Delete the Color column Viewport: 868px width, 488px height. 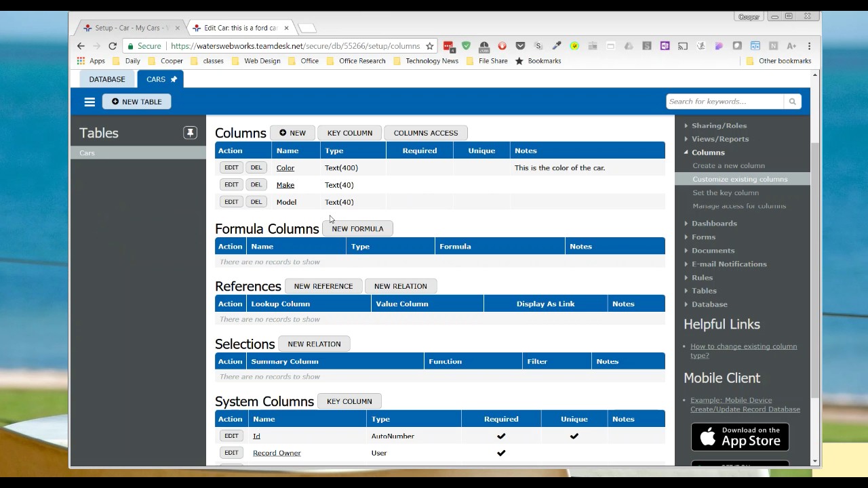click(x=256, y=167)
